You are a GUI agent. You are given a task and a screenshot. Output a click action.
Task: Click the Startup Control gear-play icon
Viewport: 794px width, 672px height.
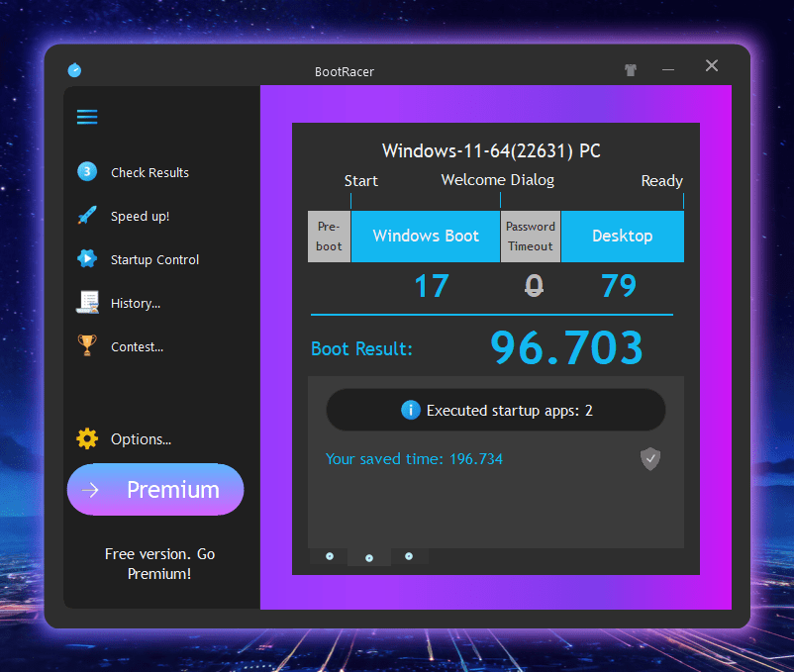coord(87,258)
